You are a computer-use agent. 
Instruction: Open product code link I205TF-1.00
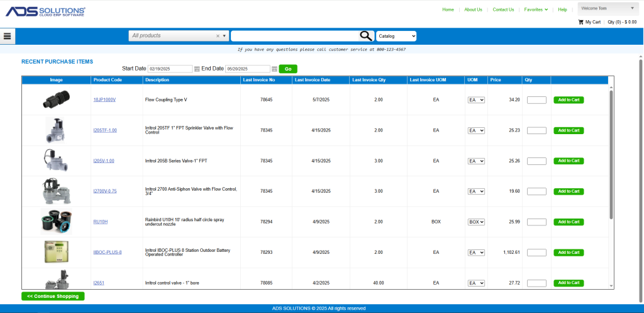105,130
